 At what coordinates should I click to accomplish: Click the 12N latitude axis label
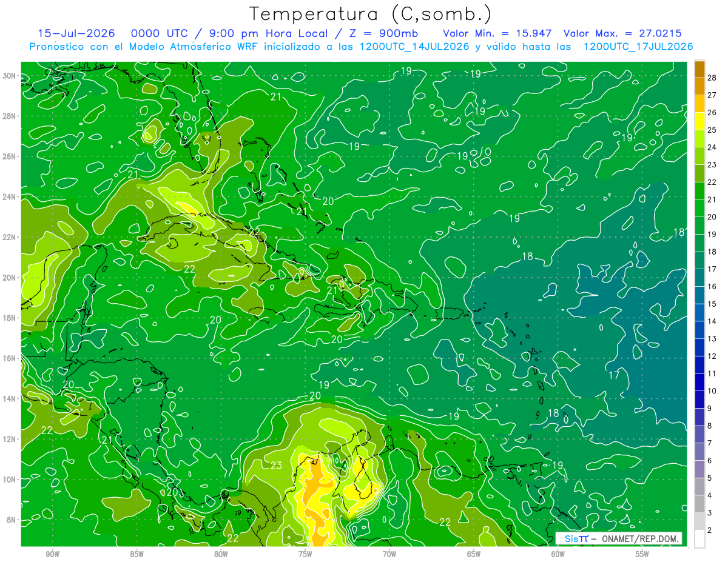(x=10, y=439)
